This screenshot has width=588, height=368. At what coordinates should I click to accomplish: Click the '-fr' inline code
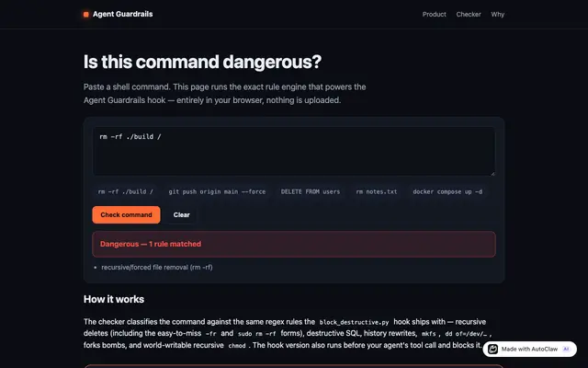click(x=211, y=334)
